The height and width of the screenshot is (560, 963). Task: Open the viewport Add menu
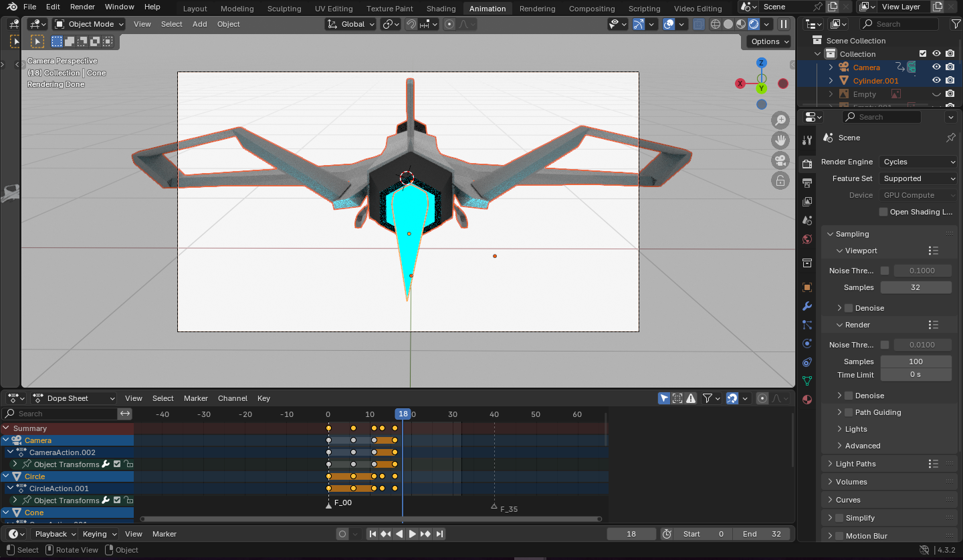coord(200,24)
